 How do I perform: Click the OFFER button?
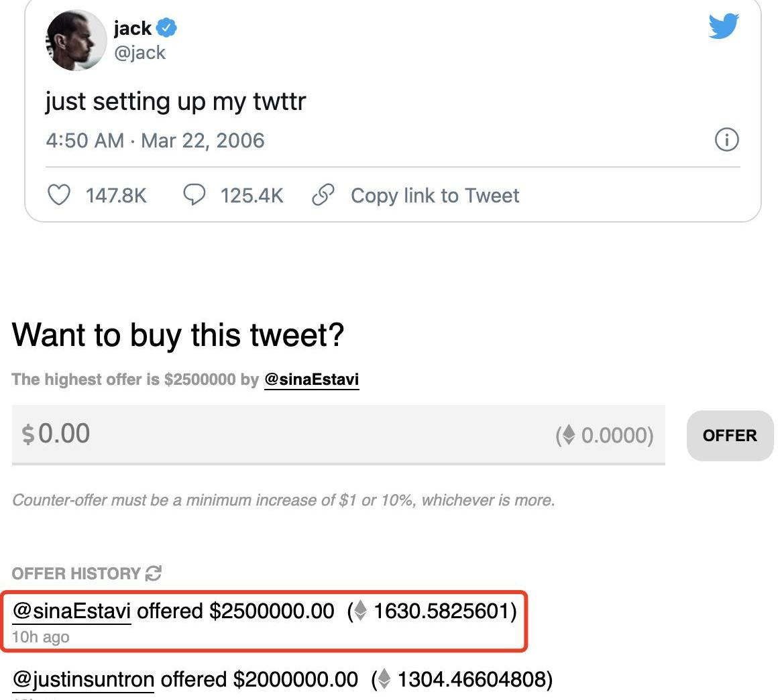pyautogui.click(x=730, y=436)
